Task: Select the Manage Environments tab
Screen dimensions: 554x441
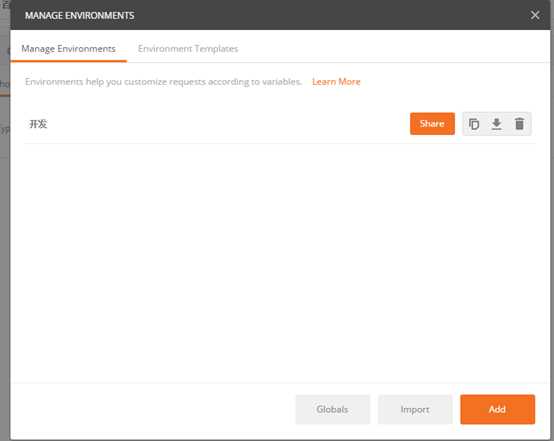Action: pos(69,49)
